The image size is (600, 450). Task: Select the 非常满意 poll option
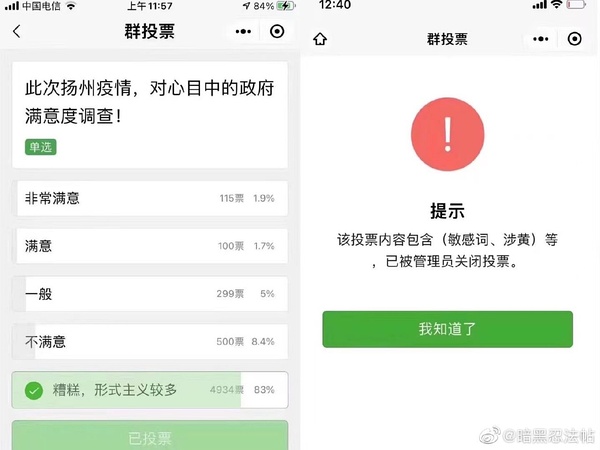(x=150, y=198)
